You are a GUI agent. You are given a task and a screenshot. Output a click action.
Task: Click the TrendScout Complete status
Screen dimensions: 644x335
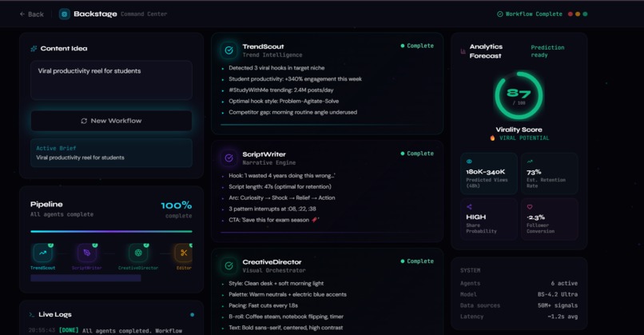[x=417, y=46]
